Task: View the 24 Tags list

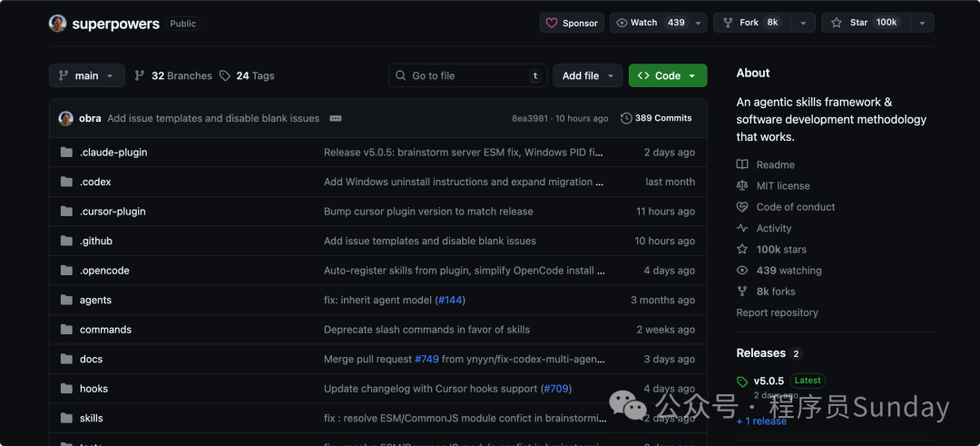Action: pos(247,75)
